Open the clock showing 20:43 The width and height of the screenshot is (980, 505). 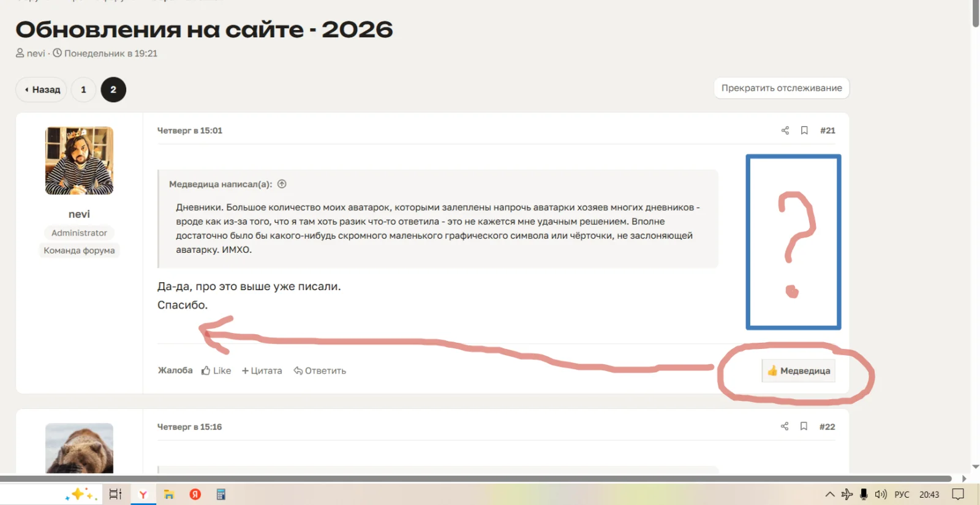(x=929, y=495)
